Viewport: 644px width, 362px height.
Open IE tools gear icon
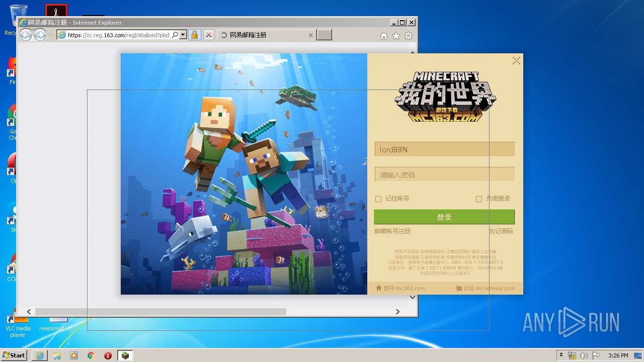point(409,36)
